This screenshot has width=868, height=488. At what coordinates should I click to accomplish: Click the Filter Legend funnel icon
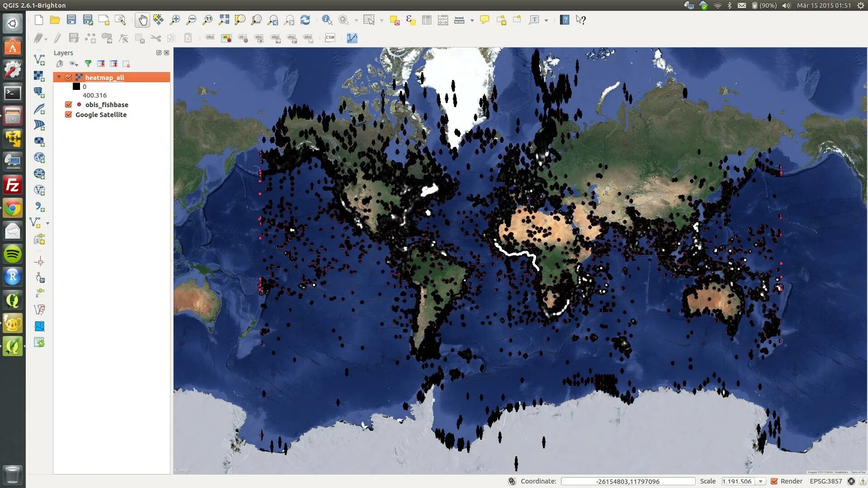click(88, 64)
